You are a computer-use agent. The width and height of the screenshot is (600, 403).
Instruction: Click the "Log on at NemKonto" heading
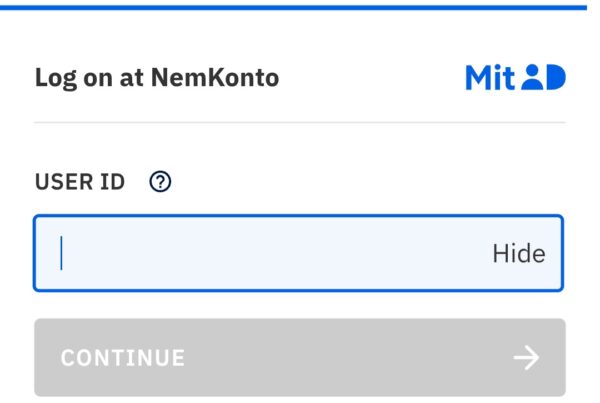click(157, 78)
